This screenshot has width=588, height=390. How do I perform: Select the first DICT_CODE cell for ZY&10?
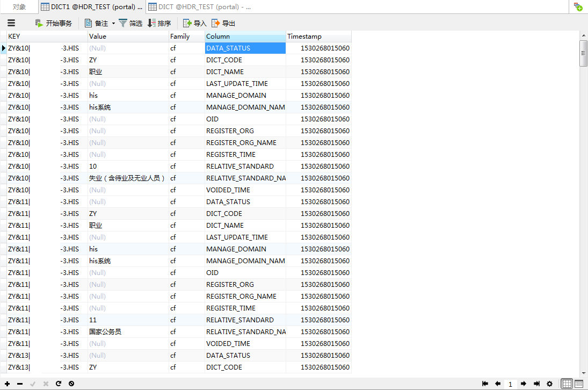click(245, 60)
